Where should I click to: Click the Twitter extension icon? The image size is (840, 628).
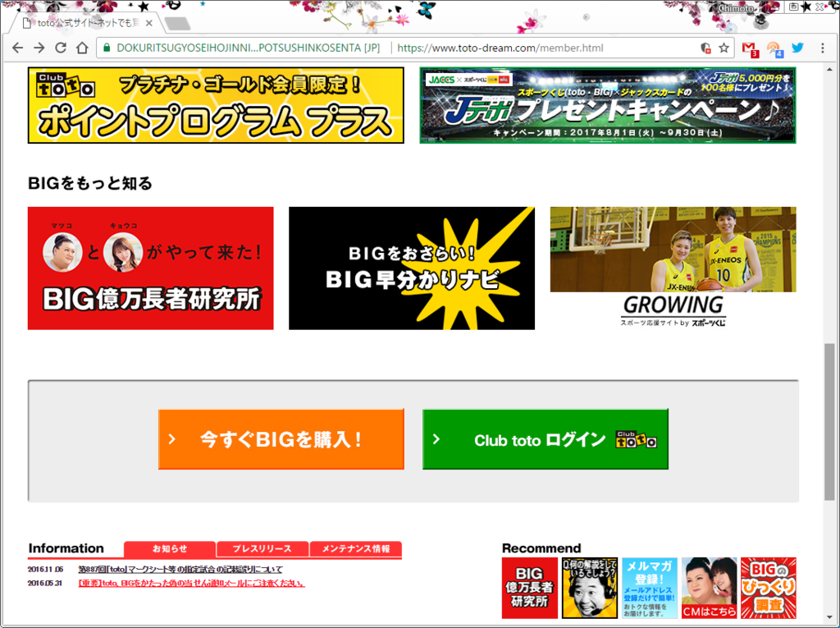pos(797,48)
